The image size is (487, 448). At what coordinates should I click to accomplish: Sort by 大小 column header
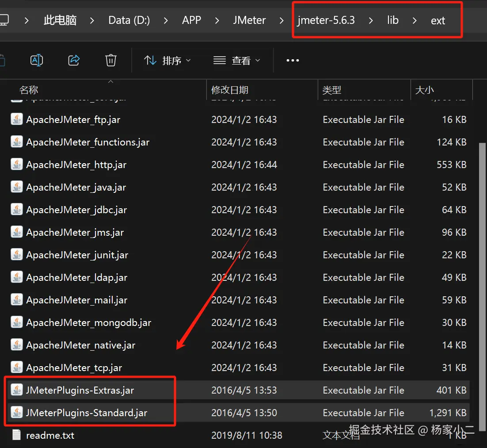[424, 90]
